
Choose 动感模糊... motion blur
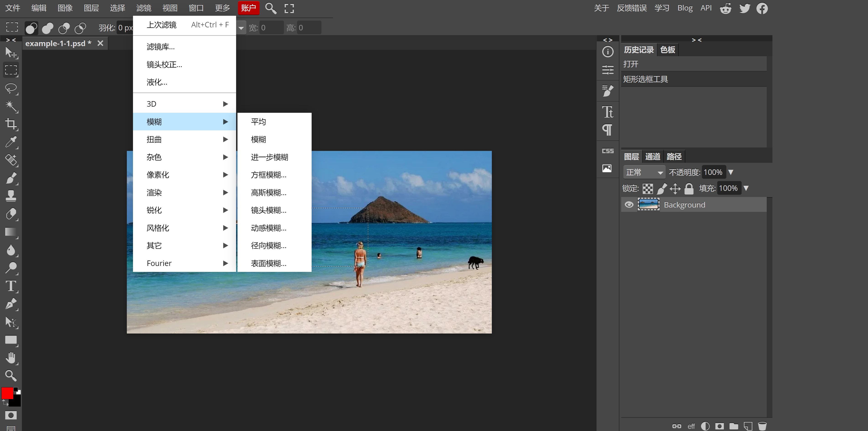click(274, 228)
